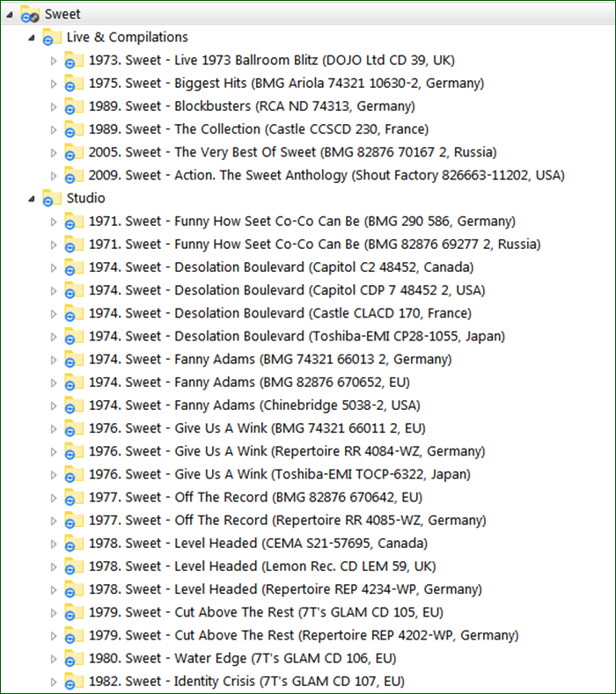This screenshot has height=694, width=616.
Task: Expand Funny How BMG 290 586 Germany arrow
Action: pos(54,222)
